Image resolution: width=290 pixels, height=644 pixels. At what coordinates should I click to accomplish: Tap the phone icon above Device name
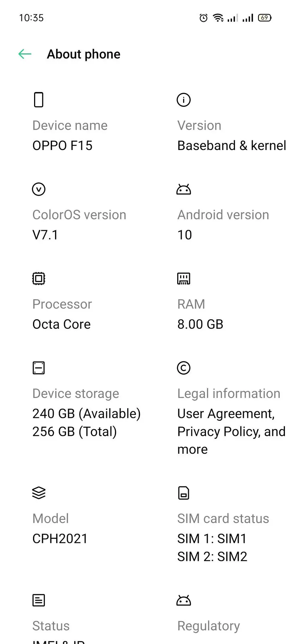click(x=39, y=100)
